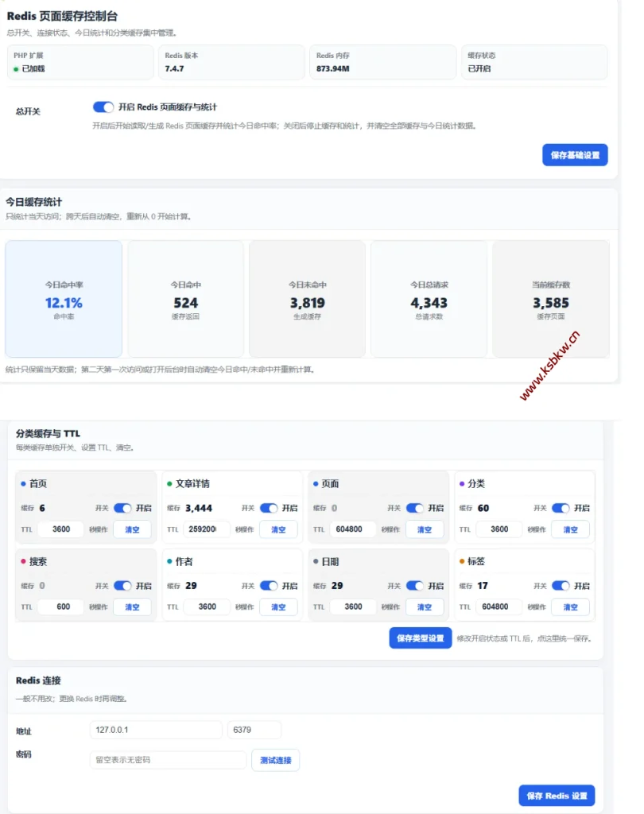Toggle the 页面 cache switch

[414, 508]
